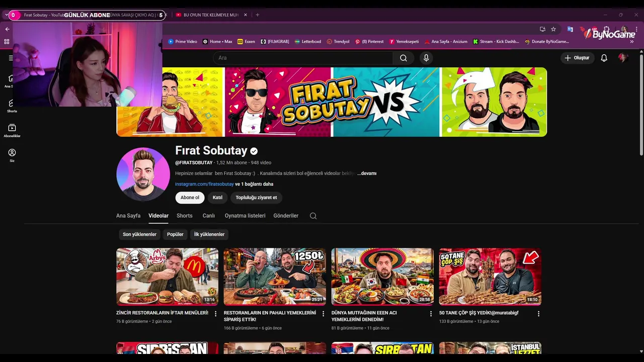Open Abonelikler in the left sidebar

[x=12, y=131]
